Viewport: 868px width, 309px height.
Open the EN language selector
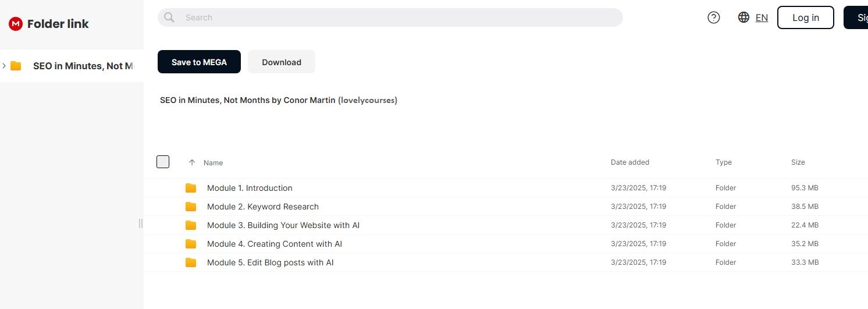pos(762,17)
